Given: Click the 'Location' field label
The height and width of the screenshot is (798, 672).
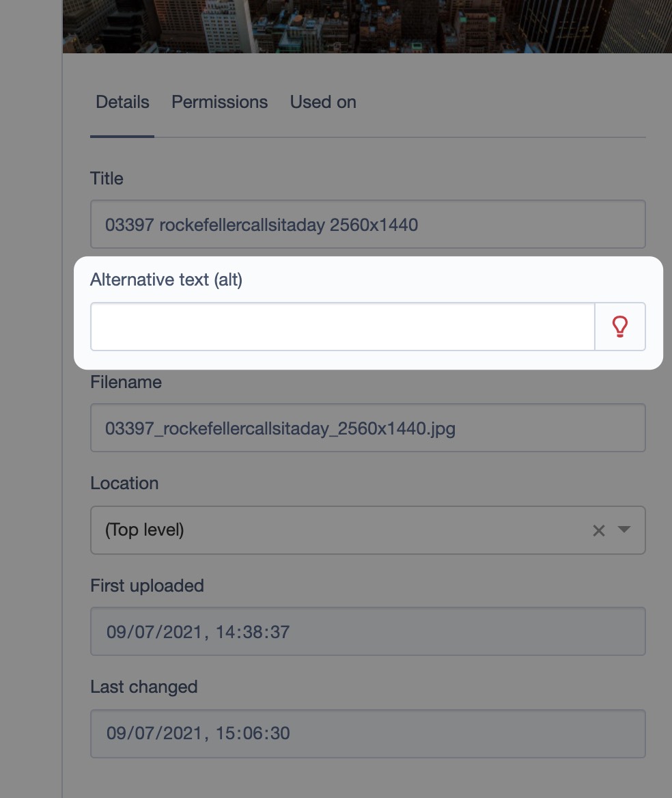Looking at the screenshot, I should click(x=124, y=483).
